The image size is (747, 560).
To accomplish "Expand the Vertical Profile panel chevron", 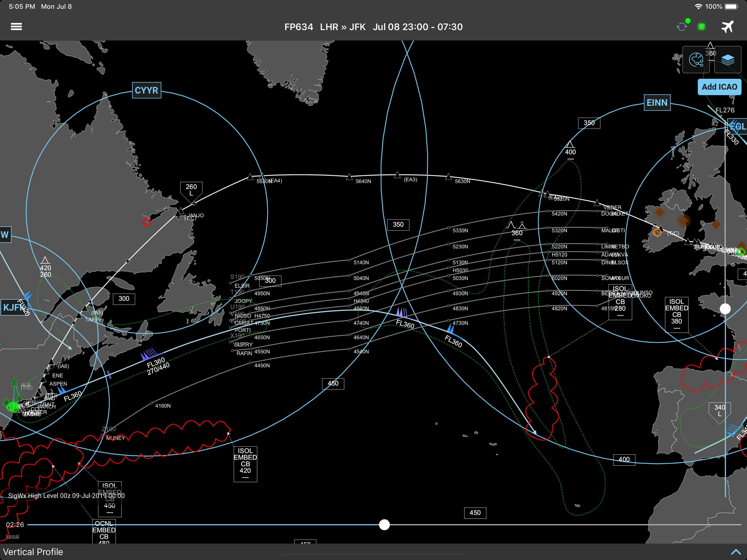I will [736, 552].
